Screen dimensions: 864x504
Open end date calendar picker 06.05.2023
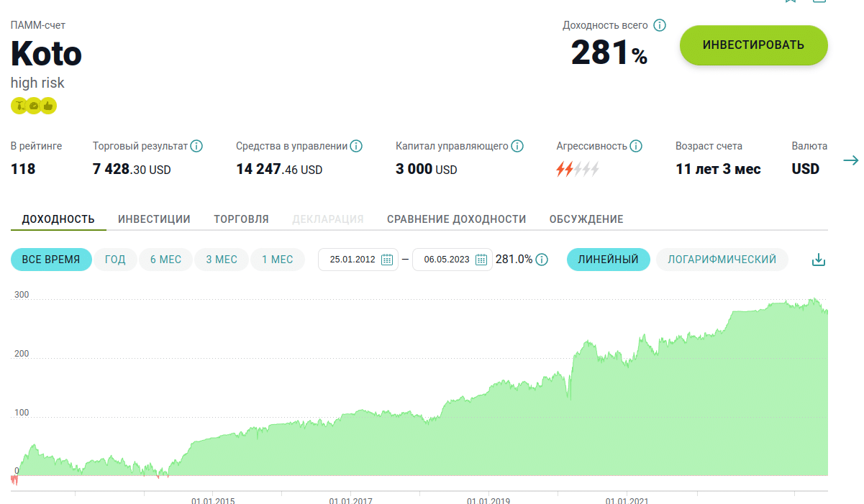[481, 260]
